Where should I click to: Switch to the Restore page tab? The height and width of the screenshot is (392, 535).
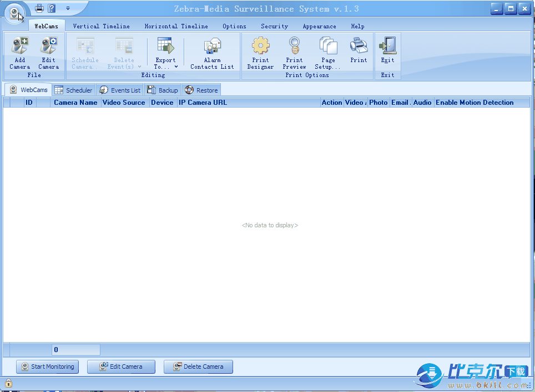tap(201, 90)
